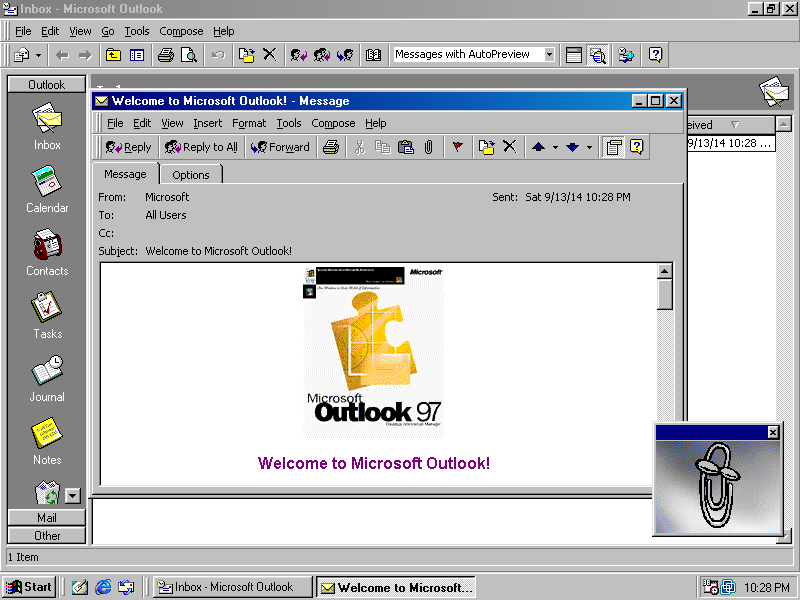Switch to the Mail group button

click(x=46, y=518)
